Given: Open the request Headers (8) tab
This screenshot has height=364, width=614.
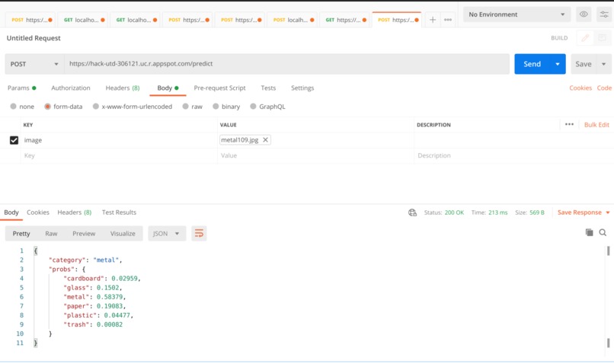Looking at the screenshot, I should (x=123, y=88).
